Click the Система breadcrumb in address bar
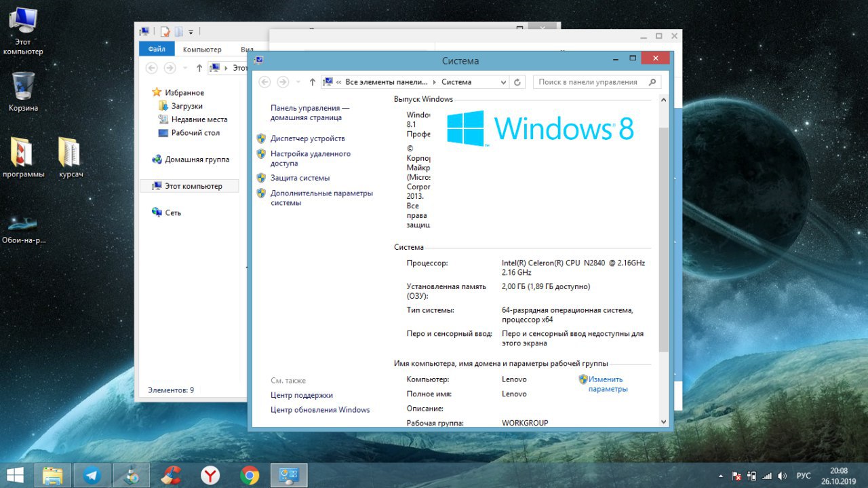 (456, 82)
